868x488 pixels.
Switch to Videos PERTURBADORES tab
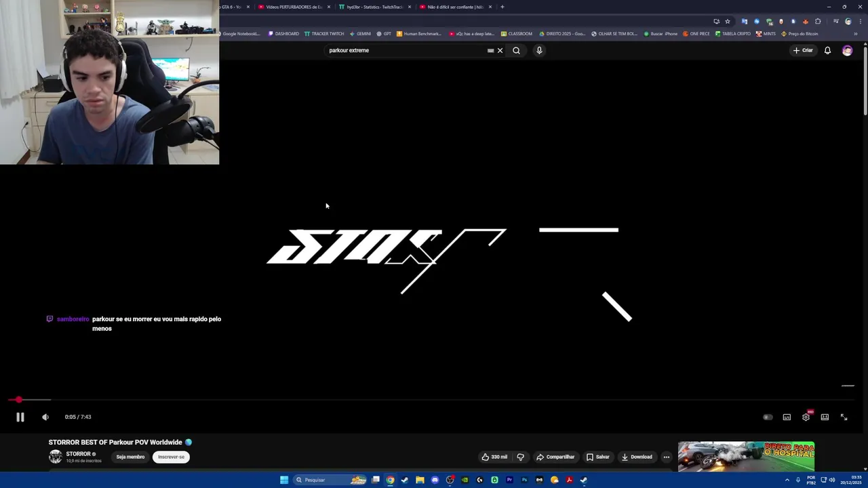click(x=293, y=7)
